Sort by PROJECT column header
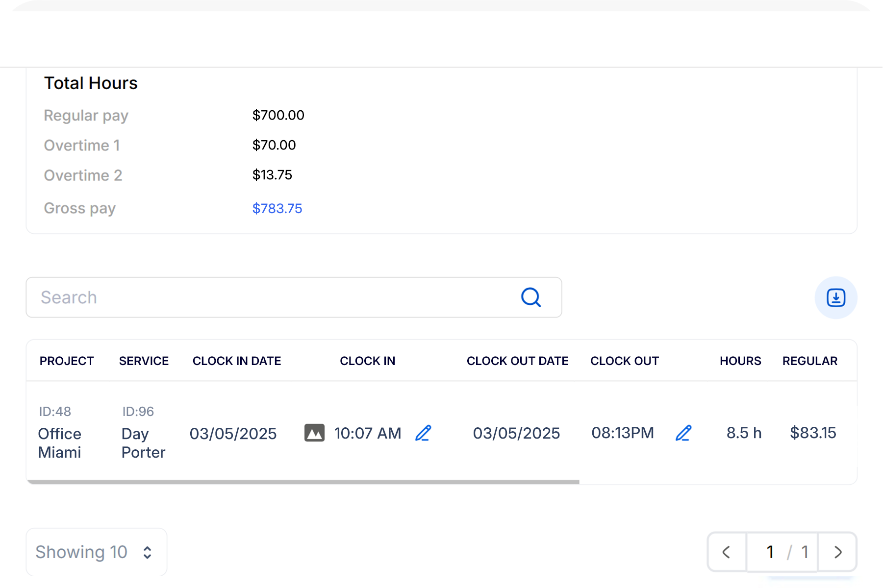This screenshot has width=883, height=588. click(x=67, y=361)
